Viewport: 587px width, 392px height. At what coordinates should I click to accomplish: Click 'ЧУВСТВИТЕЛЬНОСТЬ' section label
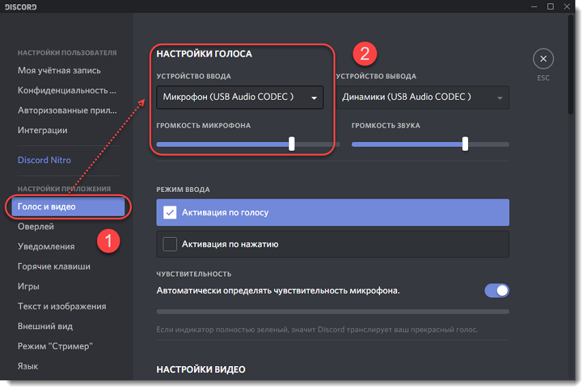pyautogui.click(x=194, y=274)
